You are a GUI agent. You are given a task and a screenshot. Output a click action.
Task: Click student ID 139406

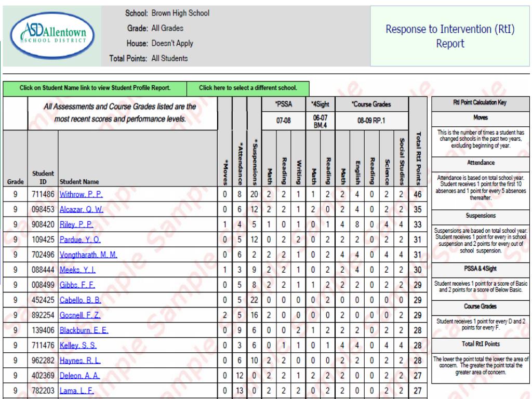click(43, 330)
